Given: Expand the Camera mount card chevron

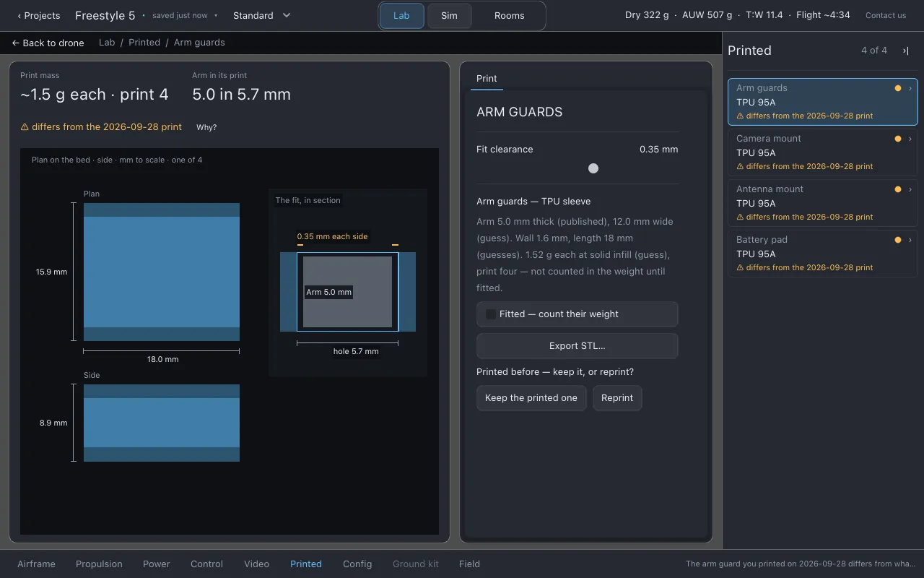Looking at the screenshot, I should (x=910, y=139).
